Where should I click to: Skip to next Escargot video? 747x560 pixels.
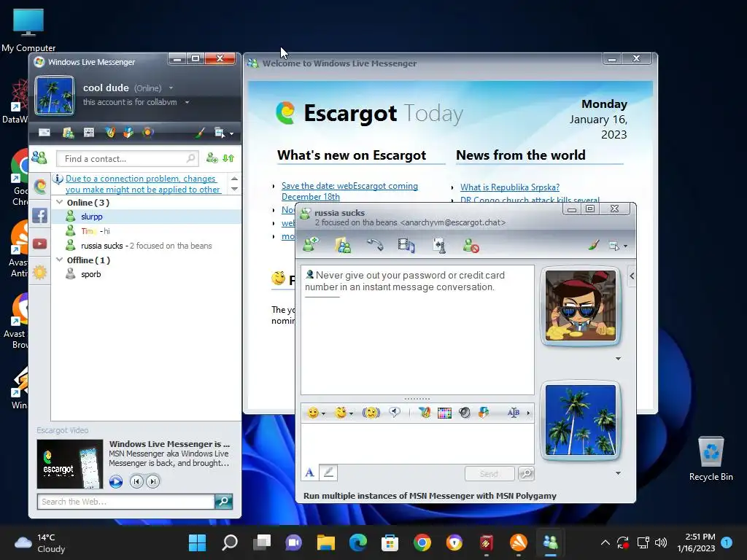click(153, 481)
